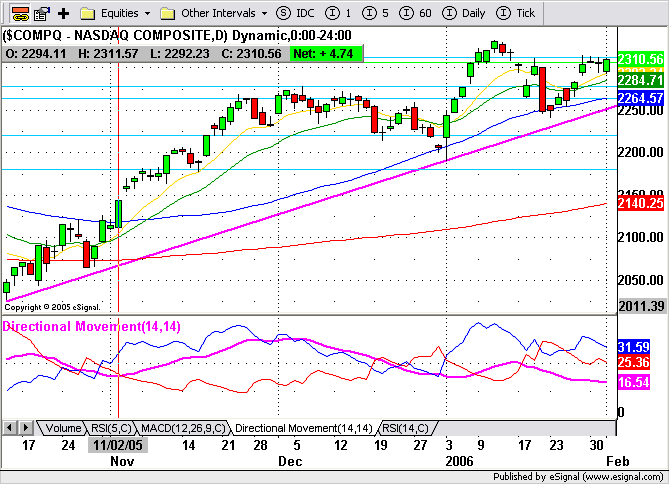The width and height of the screenshot is (669, 484).
Task: Click the Copyright 2005 eSignal text
Action: pyautogui.click(x=52, y=307)
